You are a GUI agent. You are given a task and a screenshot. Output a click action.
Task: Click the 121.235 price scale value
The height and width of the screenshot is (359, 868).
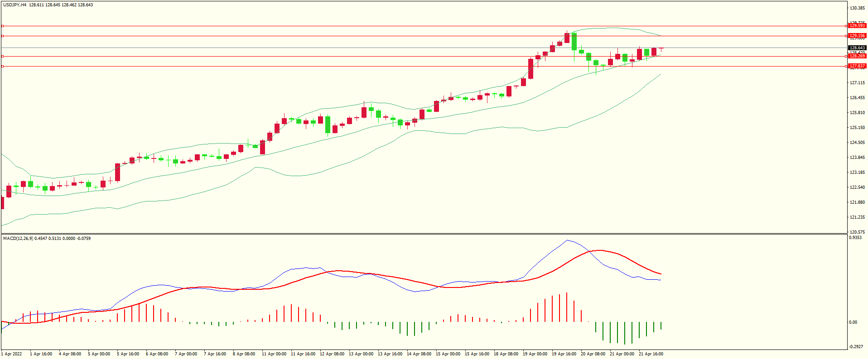(858, 217)
